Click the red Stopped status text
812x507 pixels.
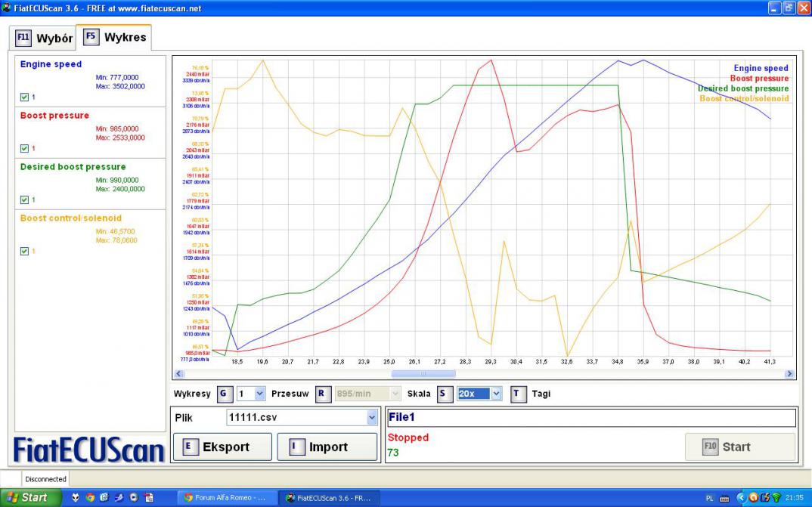408,437
